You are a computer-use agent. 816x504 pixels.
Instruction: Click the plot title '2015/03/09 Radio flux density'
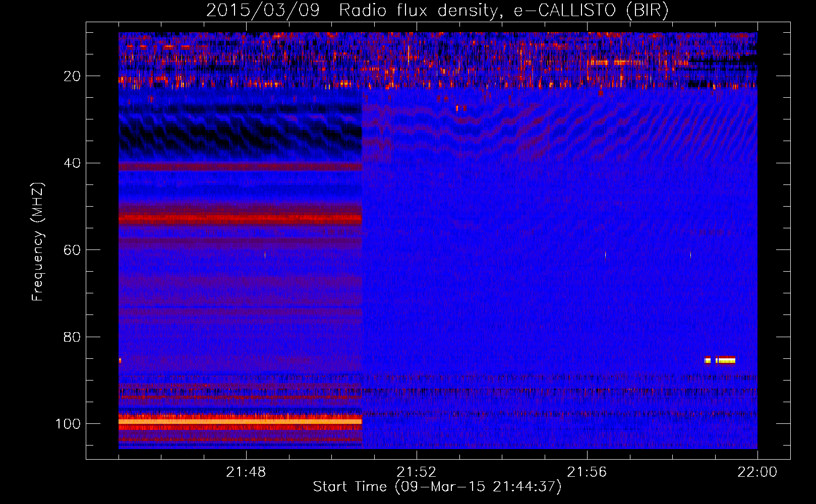352,11
